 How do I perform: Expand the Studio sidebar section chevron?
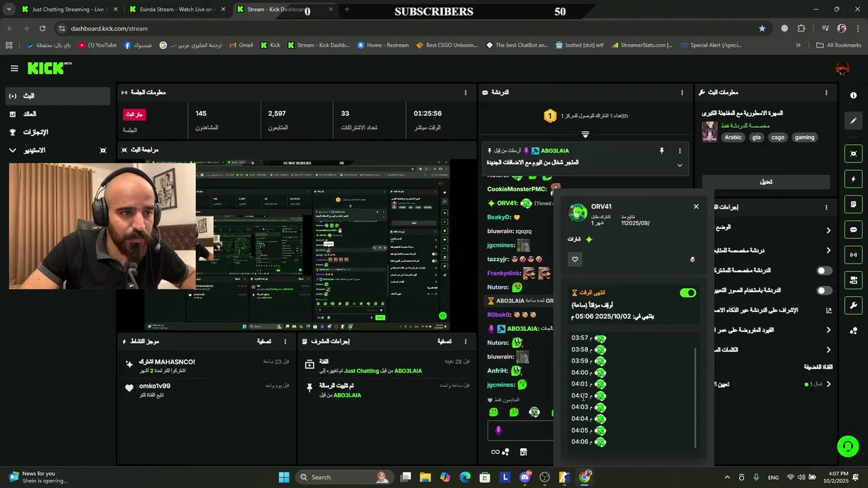coord(12,150)
